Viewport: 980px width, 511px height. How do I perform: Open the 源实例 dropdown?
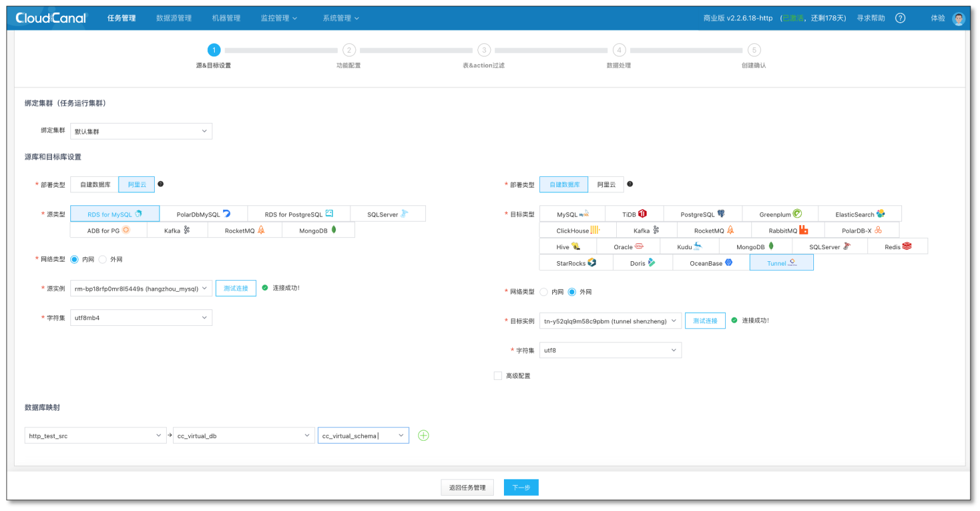[x=141, y=288]
